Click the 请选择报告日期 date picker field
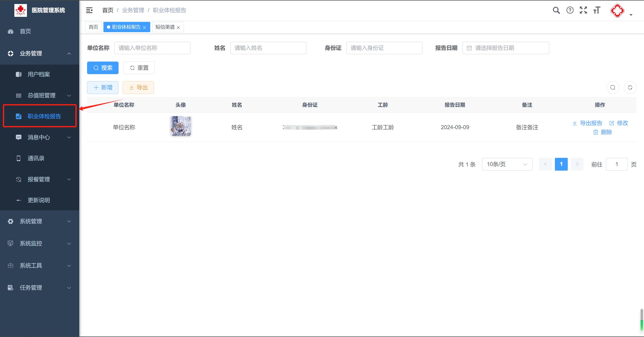 [x=506, y=48]
